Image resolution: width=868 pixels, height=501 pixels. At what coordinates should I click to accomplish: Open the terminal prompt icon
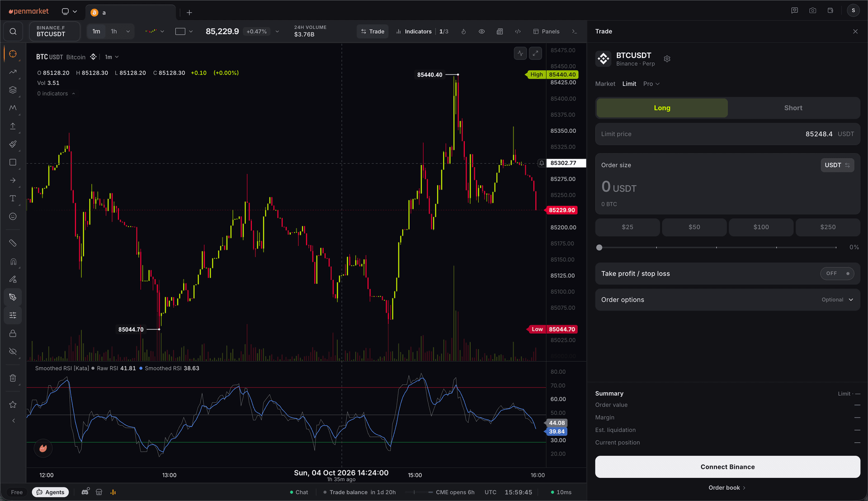point(574,31)
